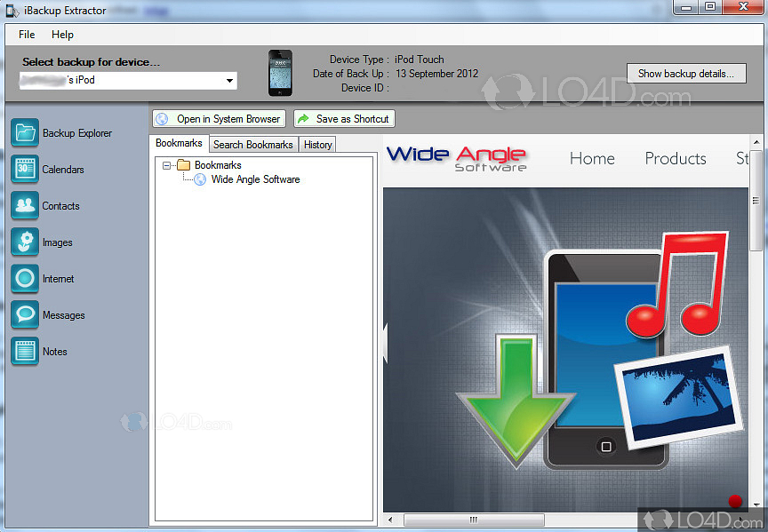Click the green arrow icon on Save as Shortcut

tap(304, 119)
